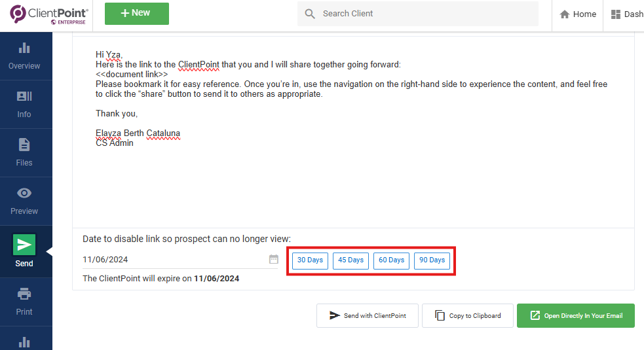Set expiration to 90 Days

432,260
